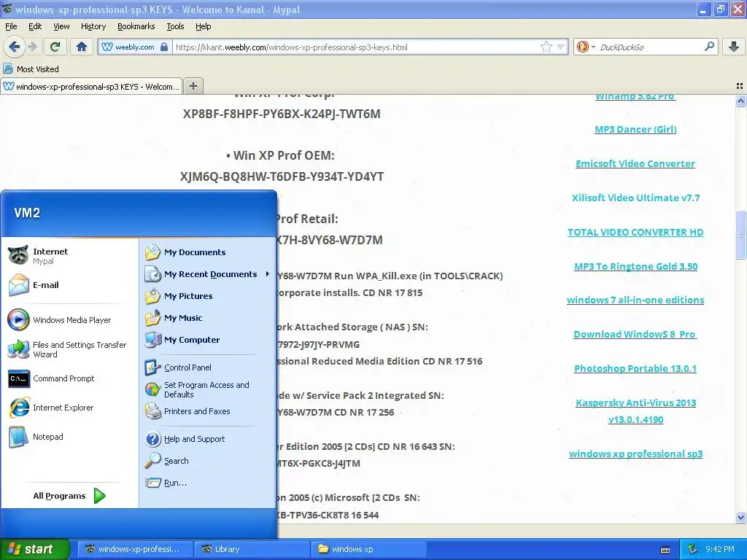Open the Help menu

tap(203, 26)
